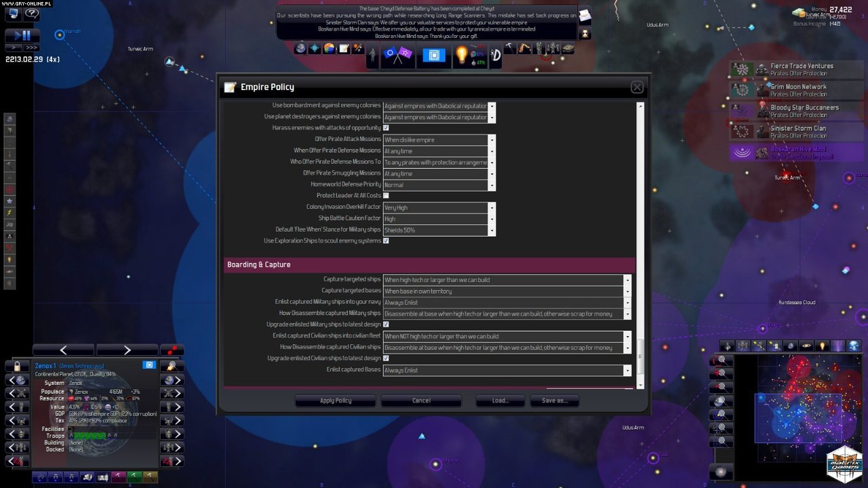Toggle Harass enemies with attacks of opportunity

click(386, 127)
